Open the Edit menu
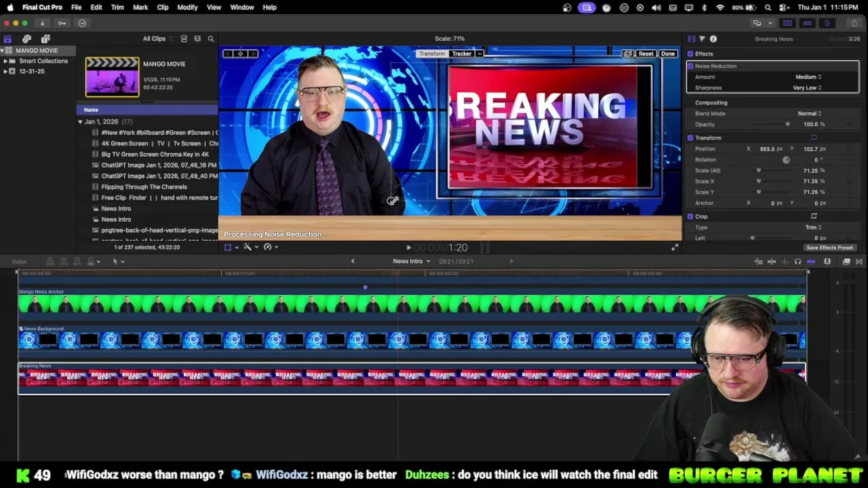 (x=96, y=7)
